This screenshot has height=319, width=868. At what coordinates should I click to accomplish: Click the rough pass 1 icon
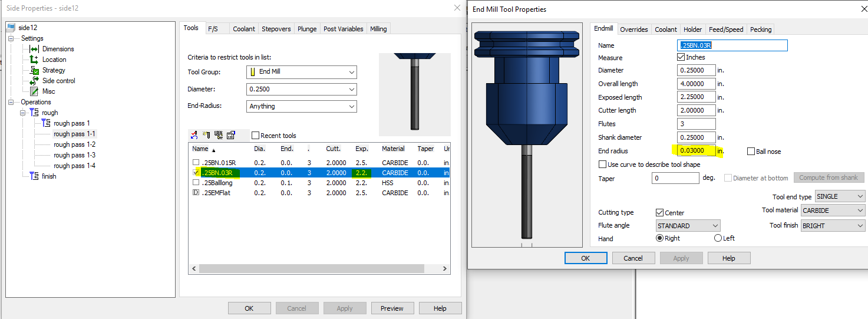coord(46,123)
